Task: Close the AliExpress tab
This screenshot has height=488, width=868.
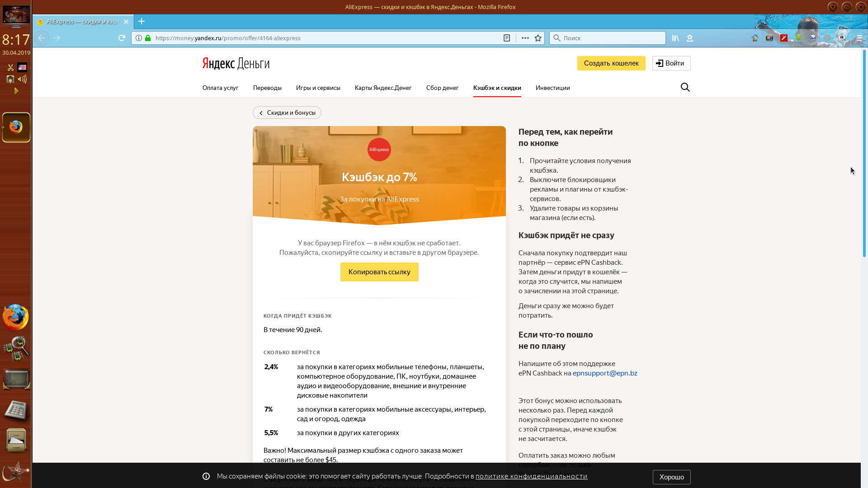Action: click(x=126, y=22)
